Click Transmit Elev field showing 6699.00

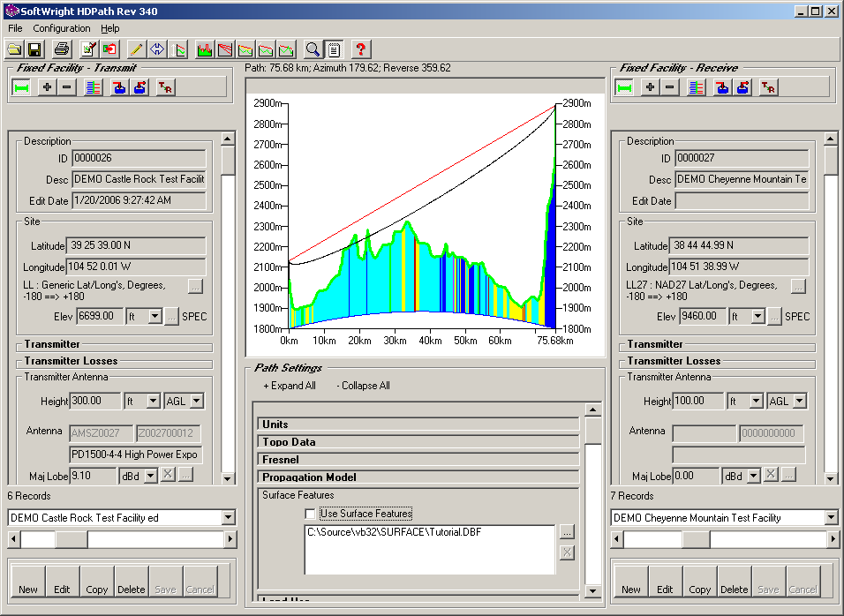pos(100,316)
